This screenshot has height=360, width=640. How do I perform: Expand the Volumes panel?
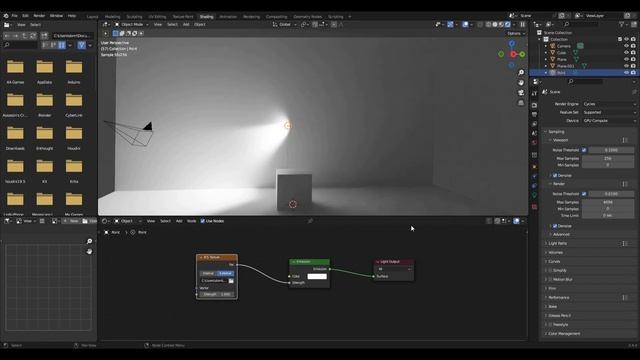tap(556, 253)
